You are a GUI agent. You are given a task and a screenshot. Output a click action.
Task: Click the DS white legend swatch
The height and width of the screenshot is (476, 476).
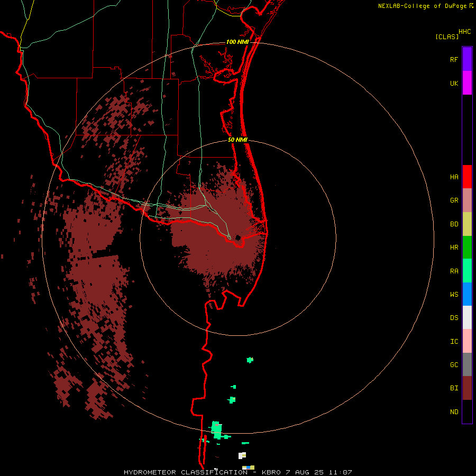tap(467, 317)
